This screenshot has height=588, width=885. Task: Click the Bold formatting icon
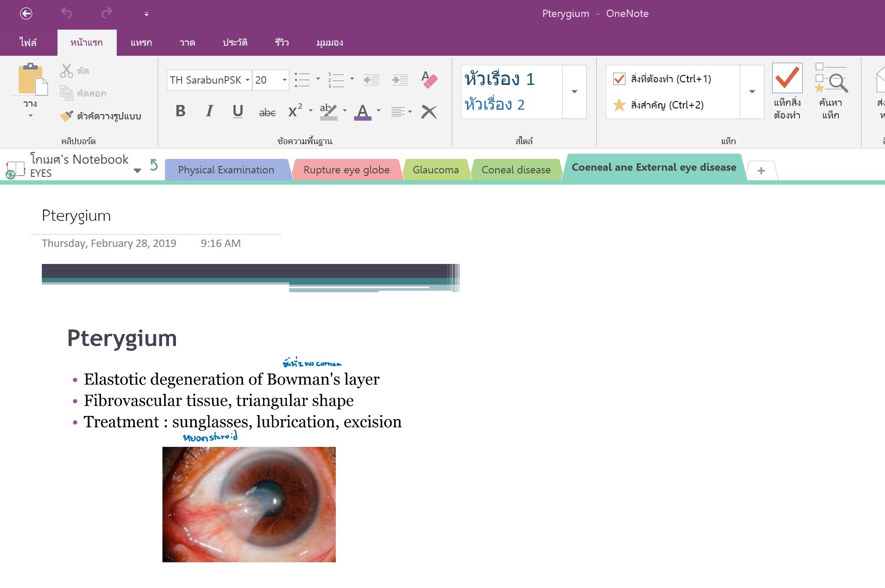[x=180, y=111]
